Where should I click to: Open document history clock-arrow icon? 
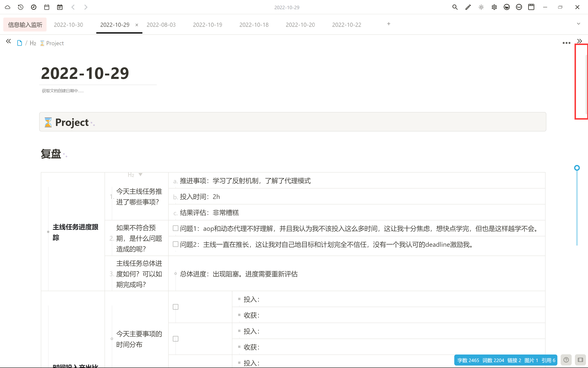pos(21,7)
